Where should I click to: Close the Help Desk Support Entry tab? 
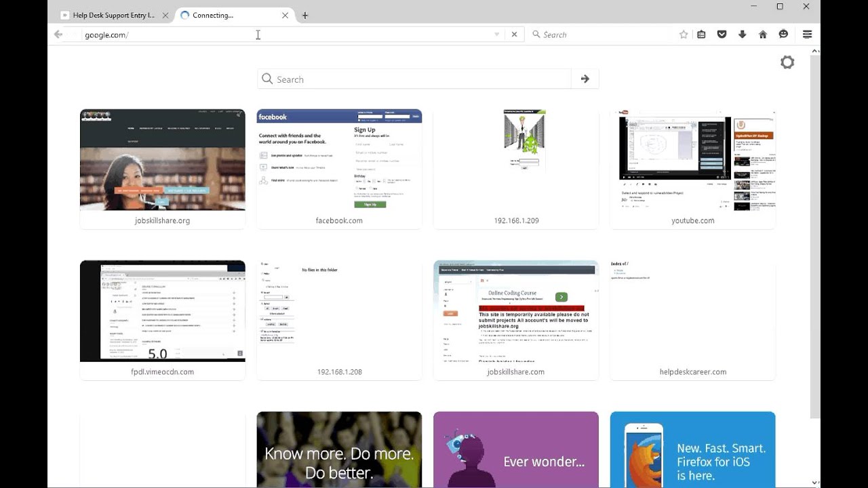pyautogui.click(x=165, y=16)
